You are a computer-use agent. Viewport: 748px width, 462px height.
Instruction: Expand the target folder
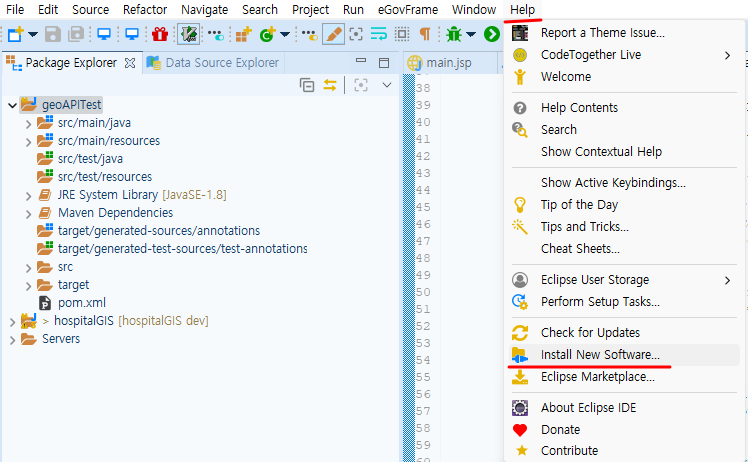pos(28,286)
